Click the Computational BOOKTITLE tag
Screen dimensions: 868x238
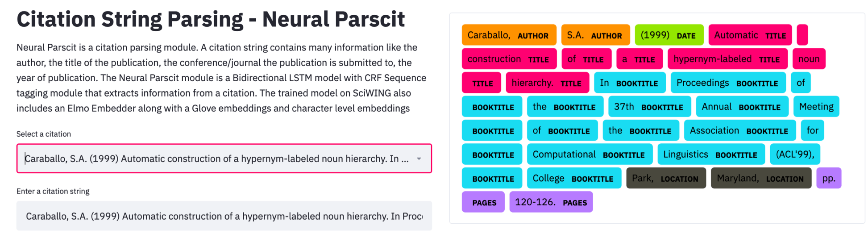[x=590, y=154]
